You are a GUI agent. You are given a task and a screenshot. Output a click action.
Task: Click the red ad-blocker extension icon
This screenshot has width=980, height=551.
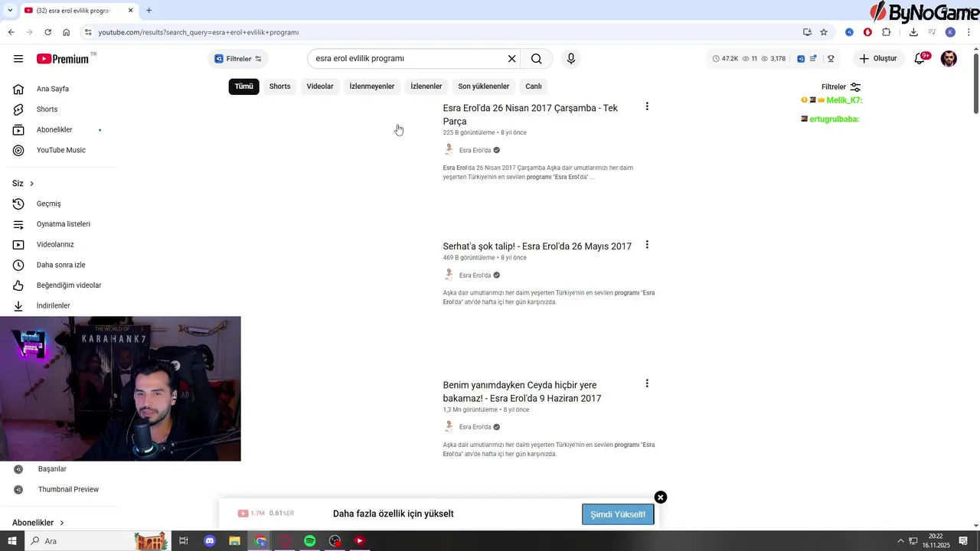[x=867, y=32]
